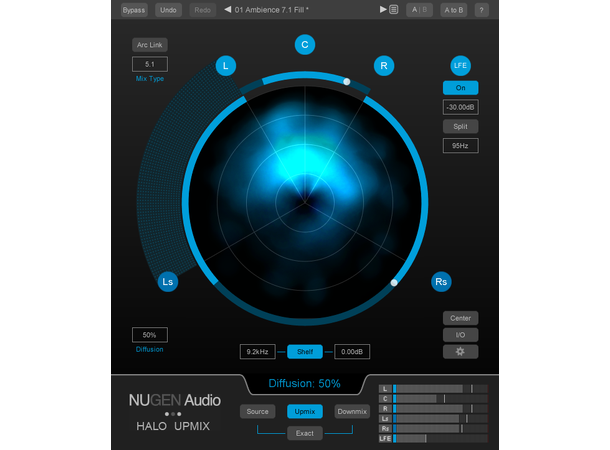Select the C center channel node
Screen dimensions: 610x450
(305, 45)
